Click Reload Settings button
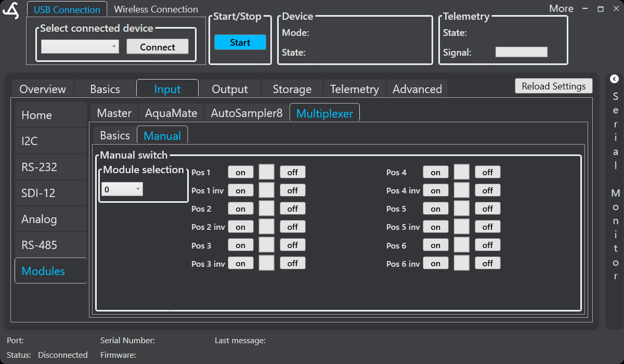 point(554,86)
